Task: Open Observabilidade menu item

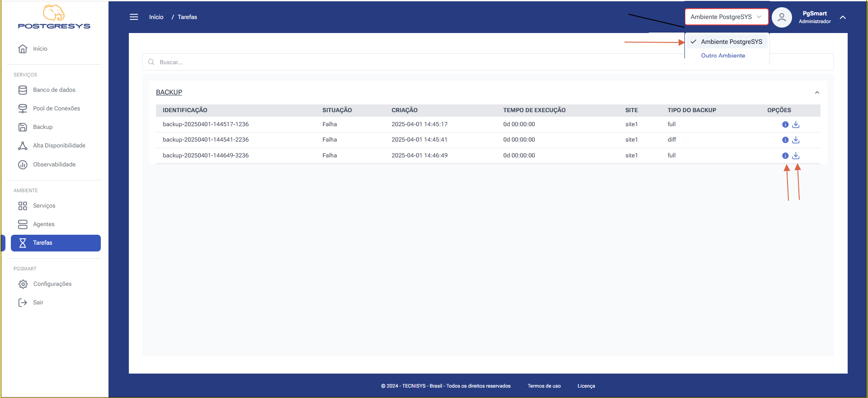Action: 54,165
